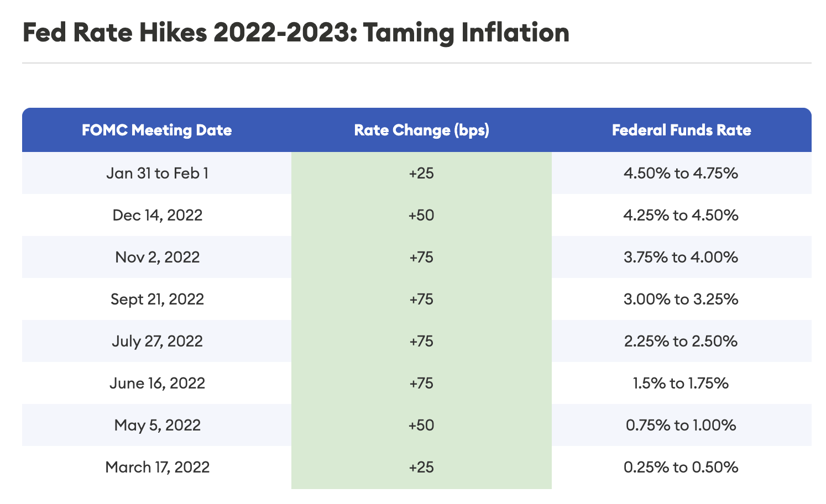826x504 pixels.
Task: Select the "May 5, 2022" date cell
Action: point(157,425)
